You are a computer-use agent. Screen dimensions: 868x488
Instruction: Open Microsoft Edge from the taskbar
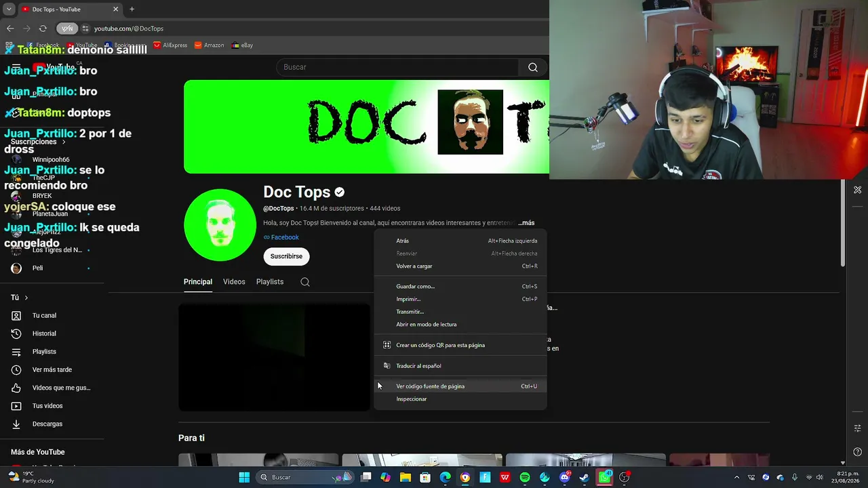pyautogui.click(x=446, y=477)
